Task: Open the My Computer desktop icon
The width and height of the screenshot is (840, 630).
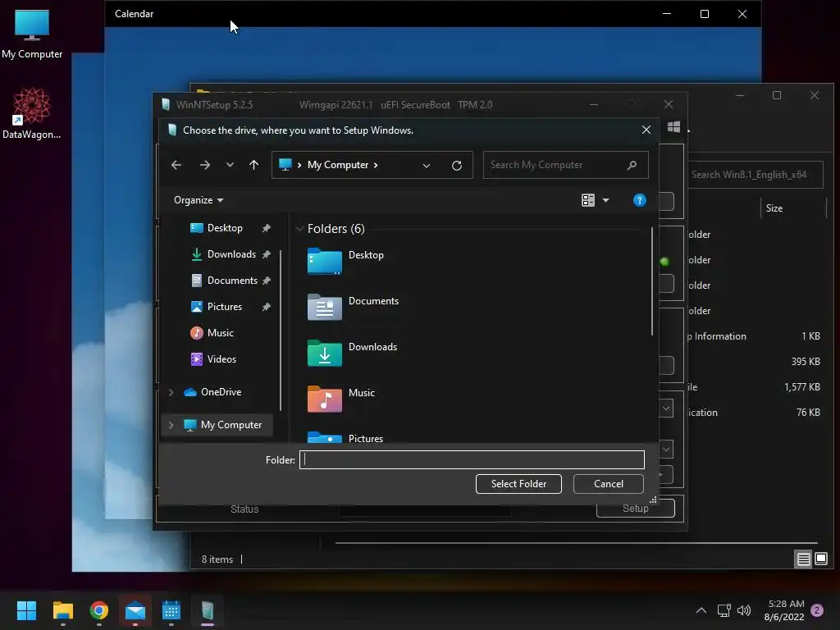Action: pyautogui.click(x=32, y=34)
